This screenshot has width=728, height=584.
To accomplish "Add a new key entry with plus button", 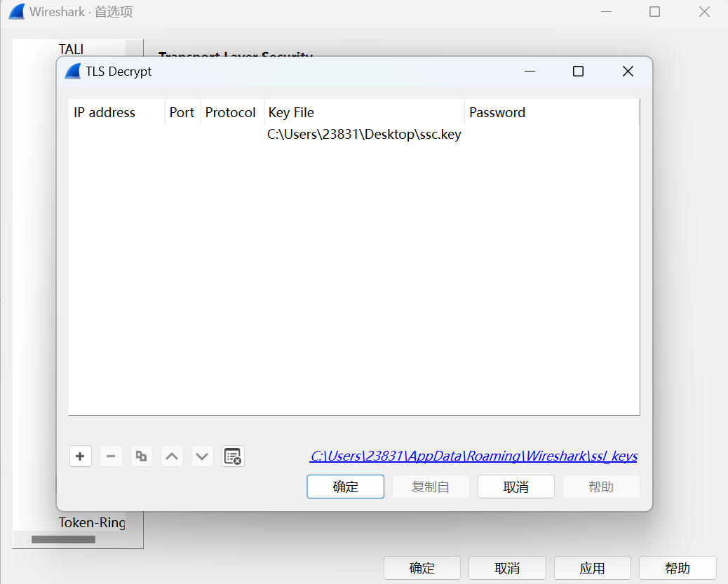I will [81, 456].
